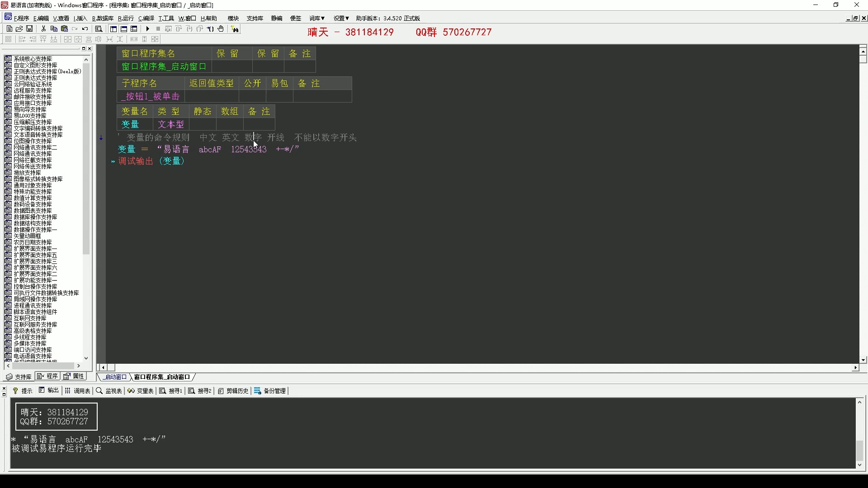This screenshot has height=488, width=868.
Task: Open the 设置 dropdown
Action: coord(341,18)
